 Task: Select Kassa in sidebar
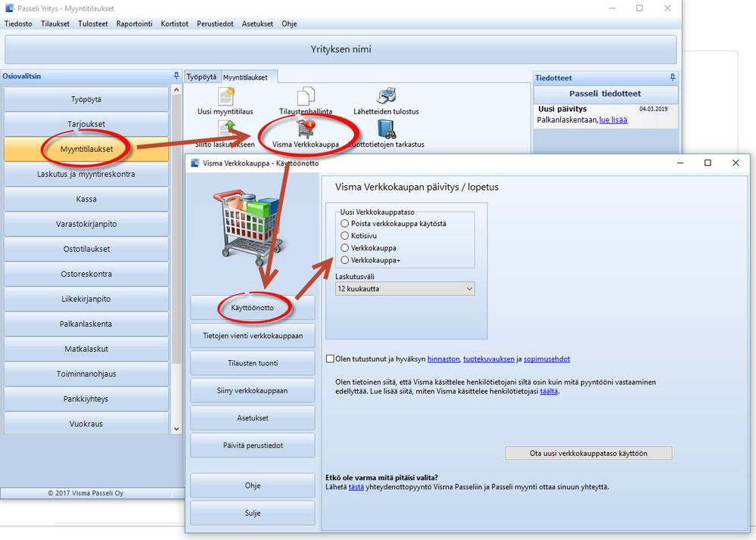(86, 199)
